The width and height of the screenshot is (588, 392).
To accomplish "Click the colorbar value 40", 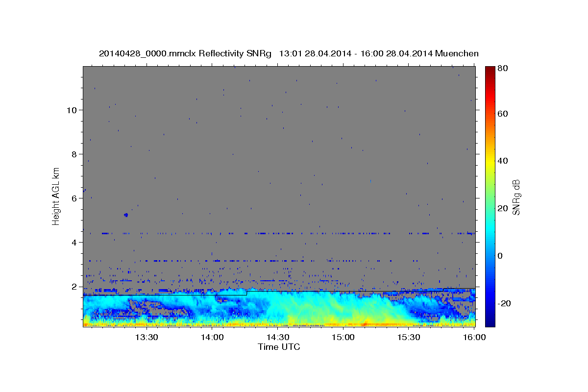I will point(503,161).
